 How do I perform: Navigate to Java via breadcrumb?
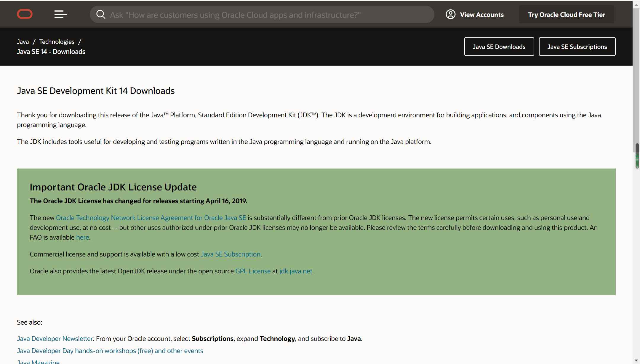[23, 42]
